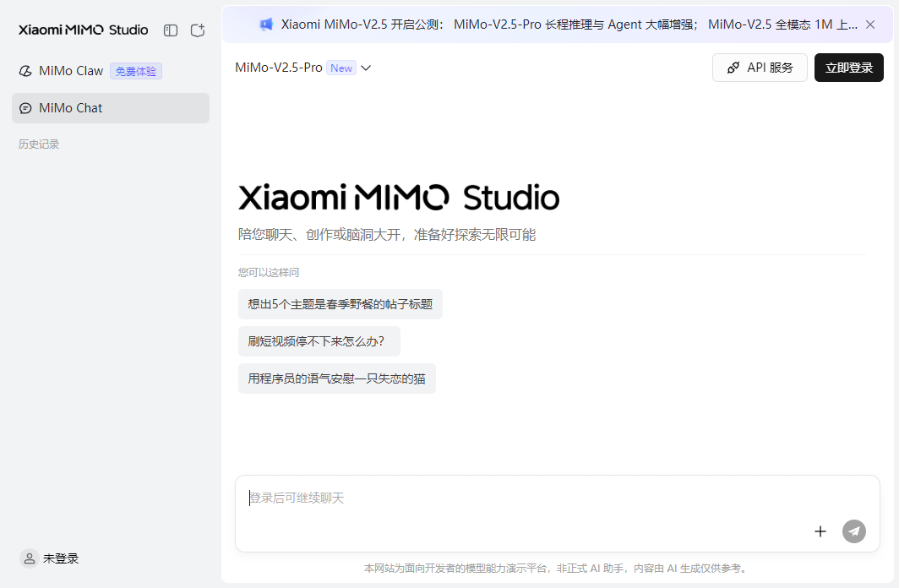
Task: Select the MiMo Claw sidebar icon
Action: coord(25,71)
